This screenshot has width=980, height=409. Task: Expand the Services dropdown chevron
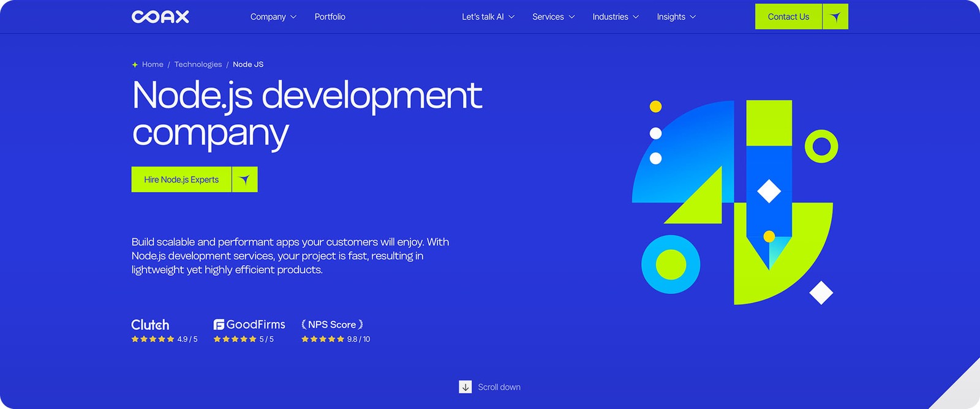[571, 17]
